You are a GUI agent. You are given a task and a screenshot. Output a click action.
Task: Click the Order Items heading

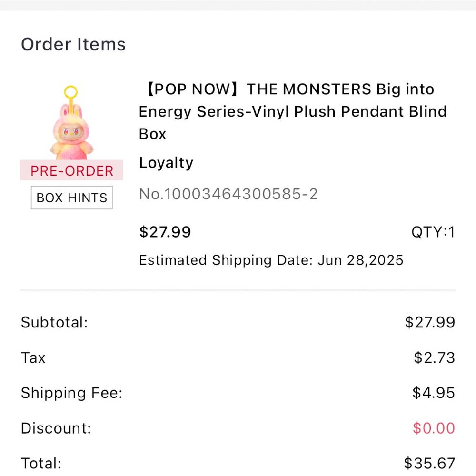click(73, 44)
